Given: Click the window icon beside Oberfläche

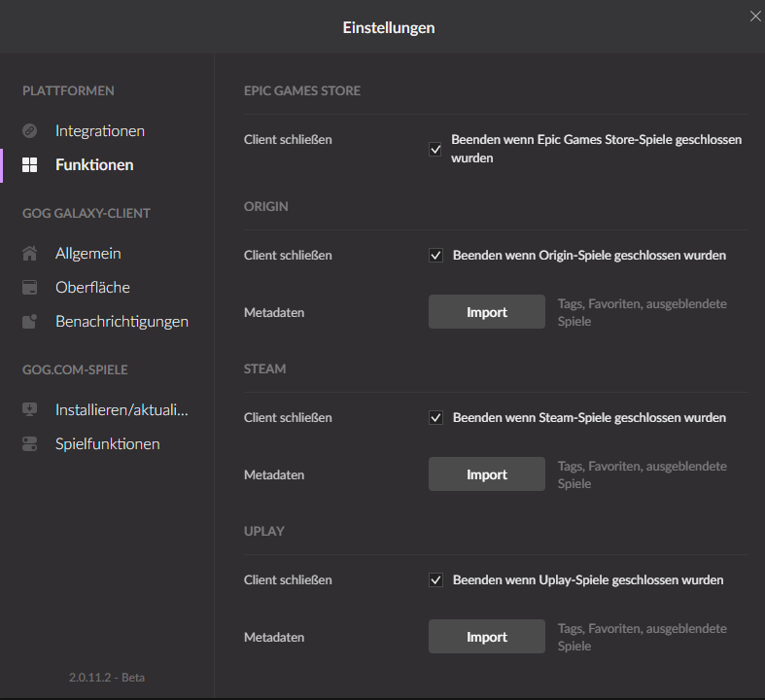Looking at the screenshot, I should point(30,288).
